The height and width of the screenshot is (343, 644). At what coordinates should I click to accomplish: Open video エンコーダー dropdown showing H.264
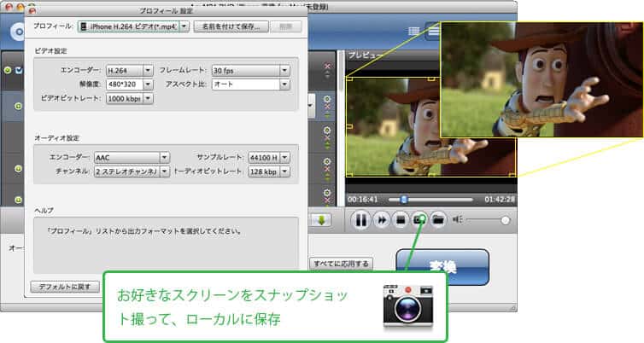129,71
